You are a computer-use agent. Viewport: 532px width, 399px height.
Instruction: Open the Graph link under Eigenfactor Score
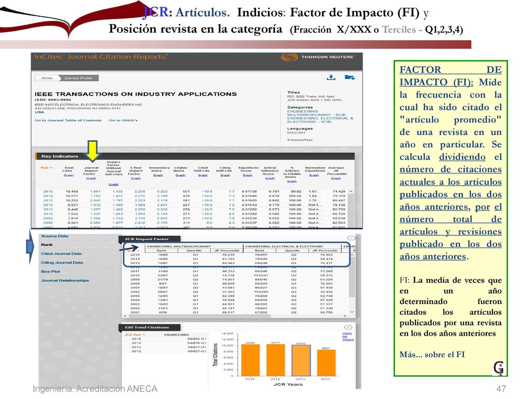coord(248,175)
